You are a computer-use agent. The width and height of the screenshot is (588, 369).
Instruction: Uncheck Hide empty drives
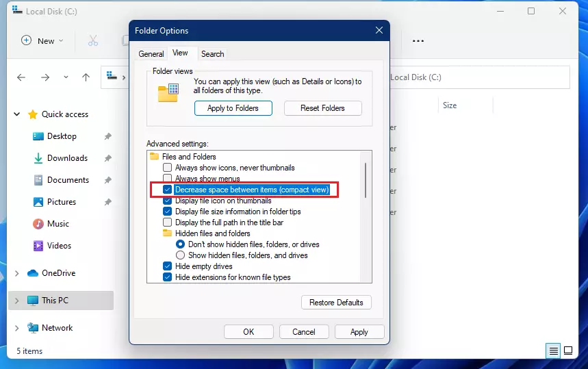coord(168,266)
